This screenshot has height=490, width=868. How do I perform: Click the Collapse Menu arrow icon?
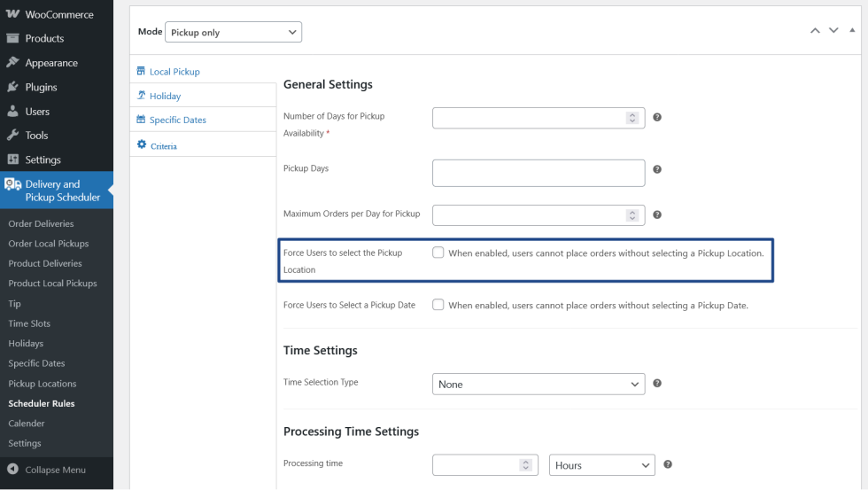(12, 470)
